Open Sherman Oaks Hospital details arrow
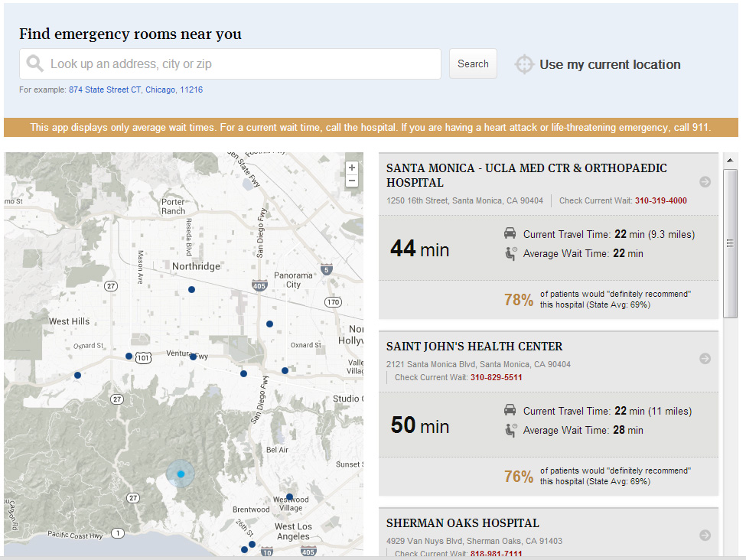The width and height of the screenshot is (746, 560). click(705, 535)
